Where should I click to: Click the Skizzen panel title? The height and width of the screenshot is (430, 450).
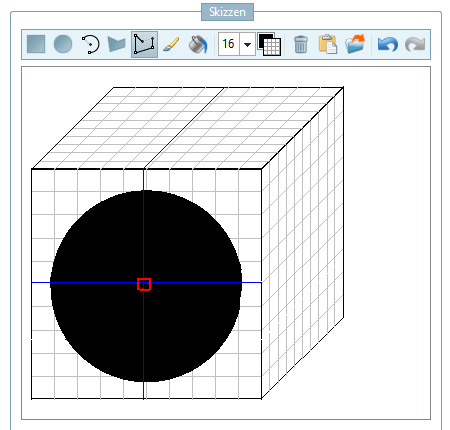pyautogui.click(x=227, y=12)
